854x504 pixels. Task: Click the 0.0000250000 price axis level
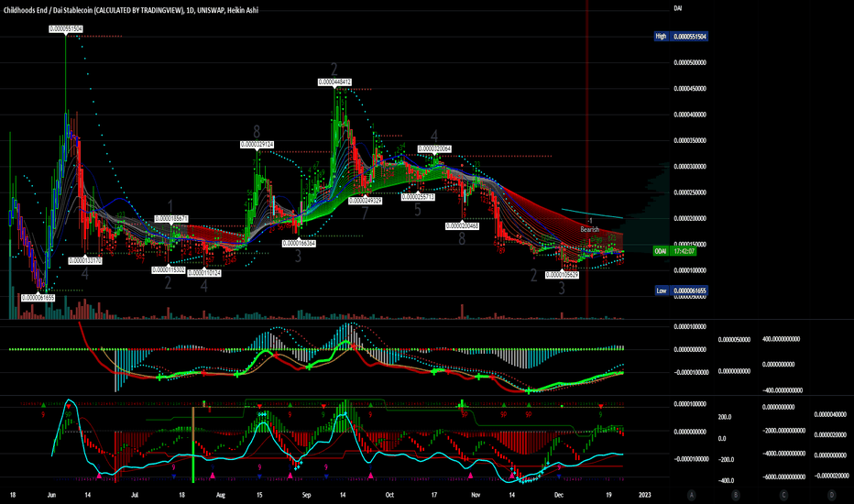point(689,192)
